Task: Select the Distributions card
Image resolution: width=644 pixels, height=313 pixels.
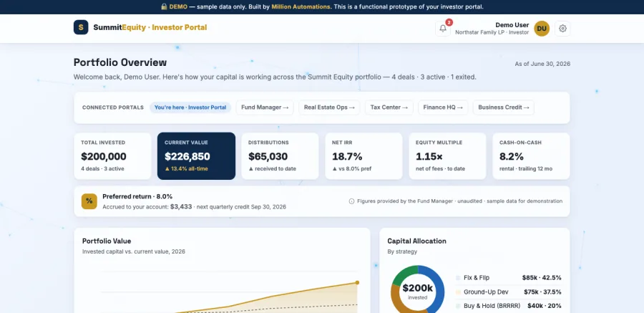Action: pos(280,156)
